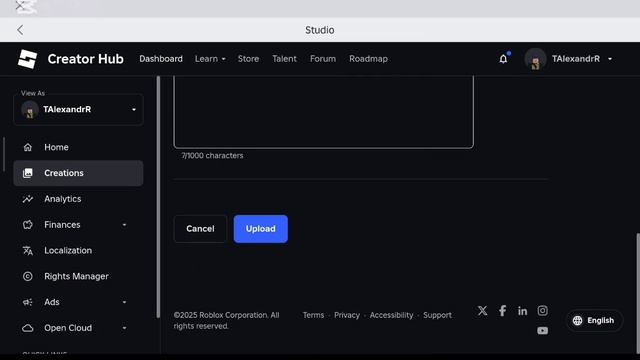The width and height of the screenshot is (640, 360).
Task: Open the TAlexandrR account dropdown arrow
Action: 610,59
